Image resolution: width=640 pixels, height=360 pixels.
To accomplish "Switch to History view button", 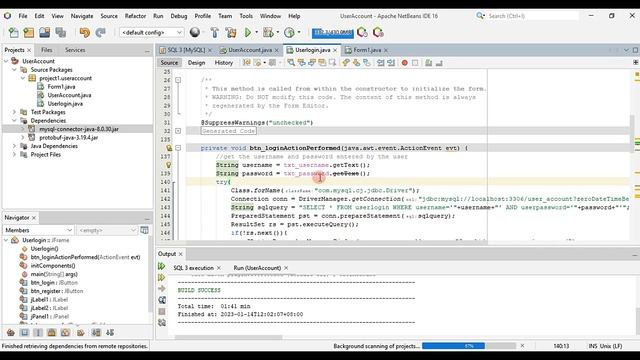I will (224, 62).
